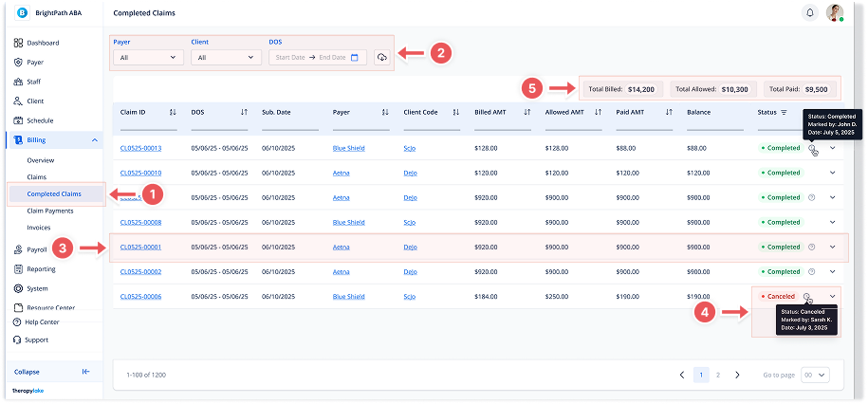Open the Client filter dropdown

tap(226, 58)
